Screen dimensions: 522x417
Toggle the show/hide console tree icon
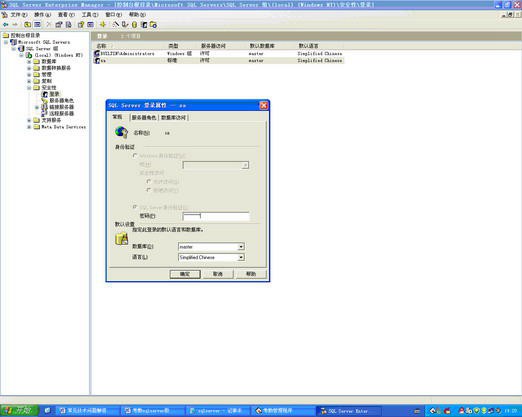[37, 25]
